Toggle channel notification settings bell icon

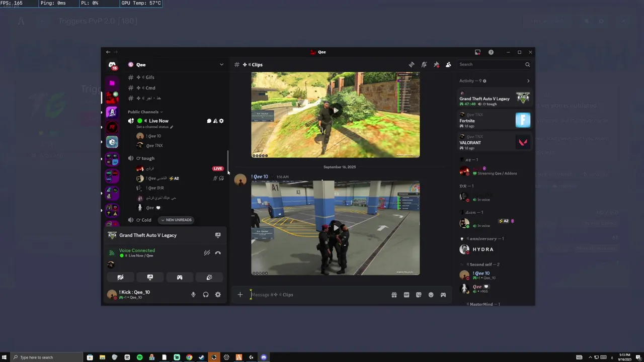point(424,64)
